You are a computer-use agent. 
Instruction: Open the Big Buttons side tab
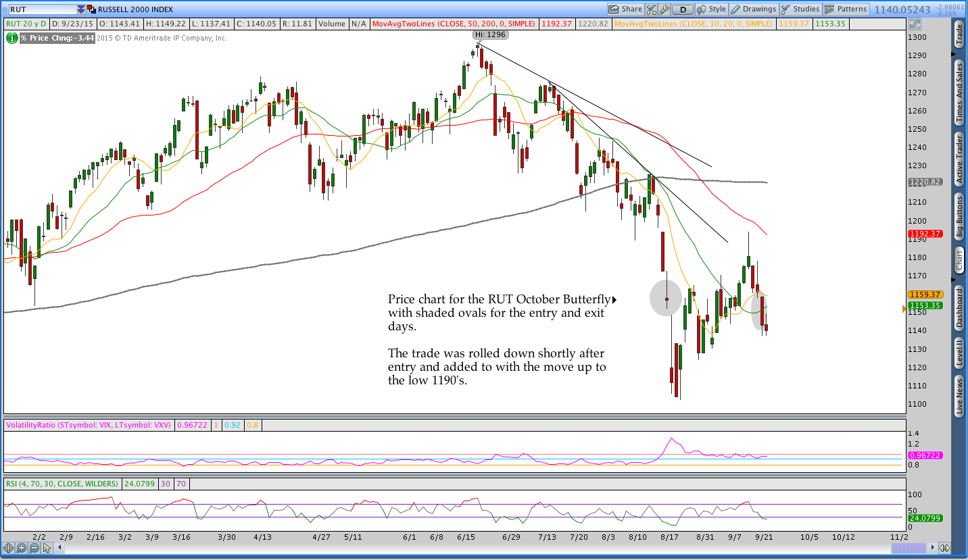coord(959,217)
